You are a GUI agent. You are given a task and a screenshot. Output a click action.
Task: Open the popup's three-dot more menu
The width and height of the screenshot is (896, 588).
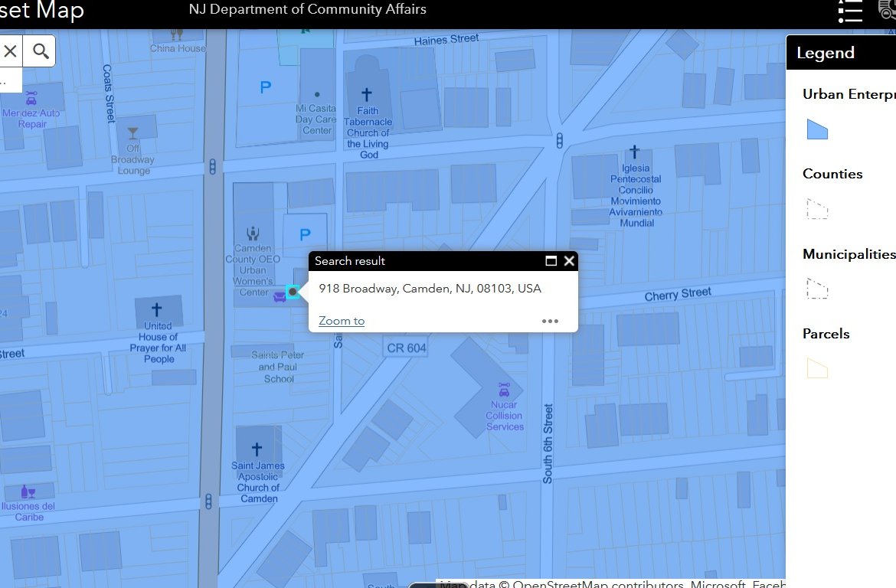[x=550, y=321]
